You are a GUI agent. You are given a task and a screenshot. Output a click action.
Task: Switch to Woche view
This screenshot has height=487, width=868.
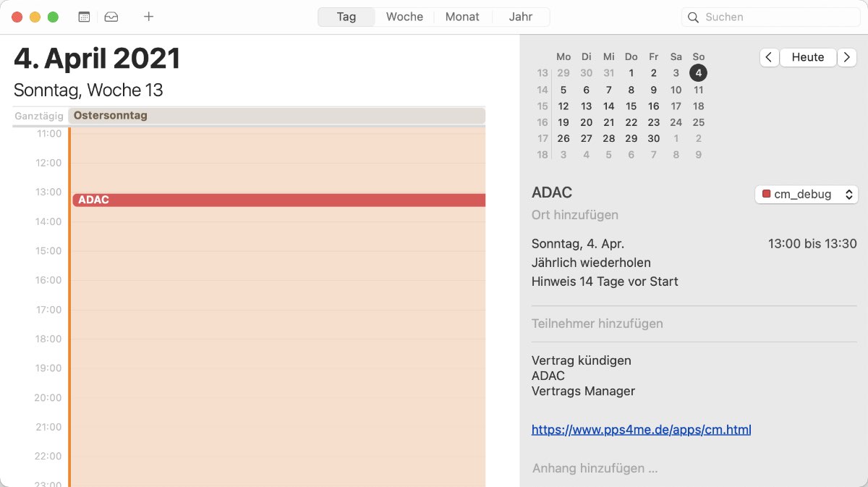click(404, 17)
